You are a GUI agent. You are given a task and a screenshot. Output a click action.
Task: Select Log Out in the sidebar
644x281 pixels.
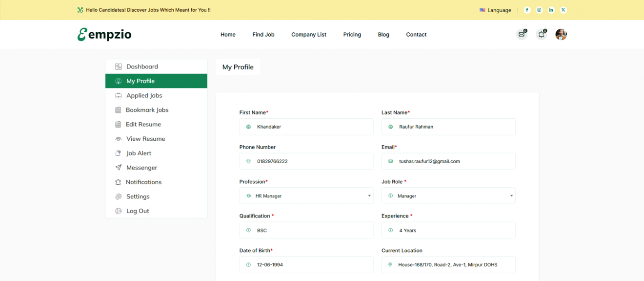[x=156, y=211]
